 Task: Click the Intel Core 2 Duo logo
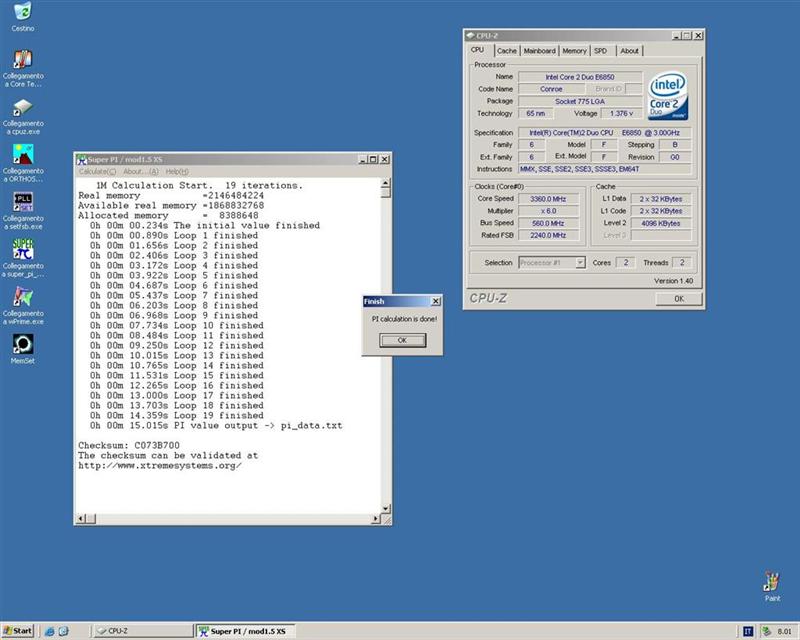[668, 95]
